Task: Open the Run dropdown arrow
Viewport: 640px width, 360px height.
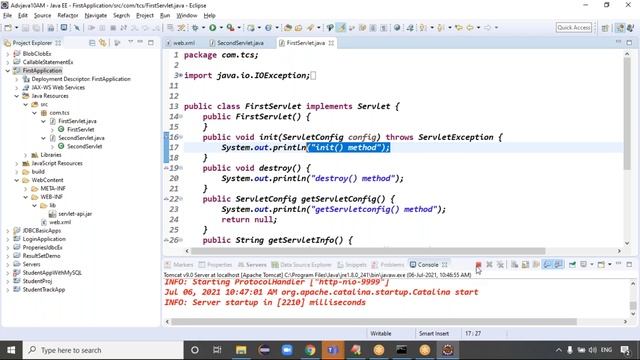Action: (x=221, y=28)
